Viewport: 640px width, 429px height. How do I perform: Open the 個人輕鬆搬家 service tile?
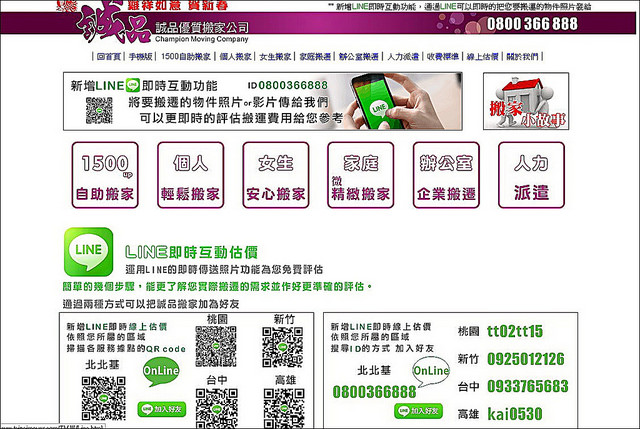click(x=190, y=175)
